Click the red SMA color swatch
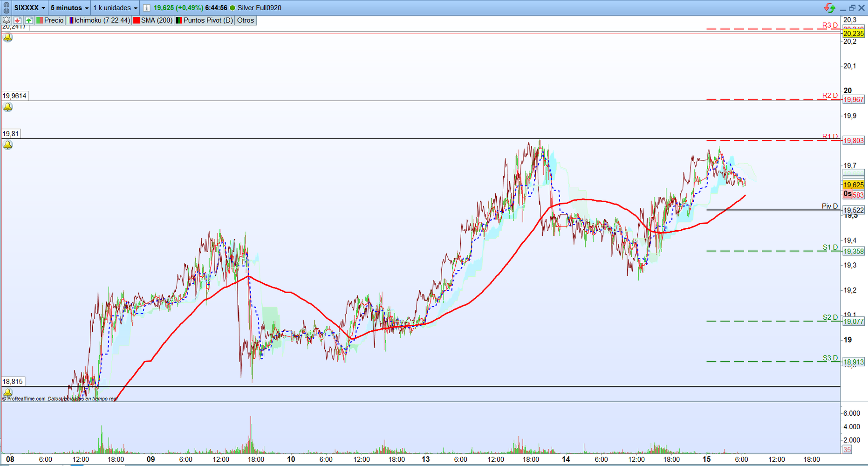Image resolution: width=868 pixels, height=466 pixels. (137, 21)
